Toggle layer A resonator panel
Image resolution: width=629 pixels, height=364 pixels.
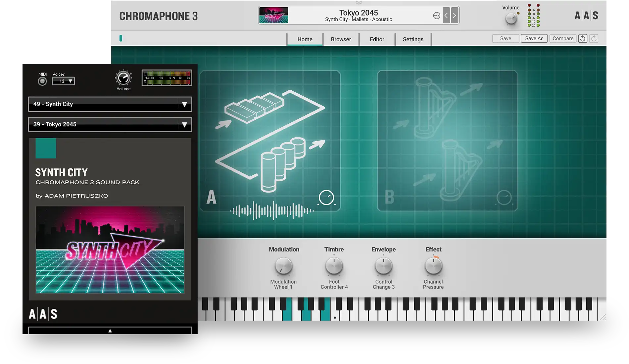270,141
